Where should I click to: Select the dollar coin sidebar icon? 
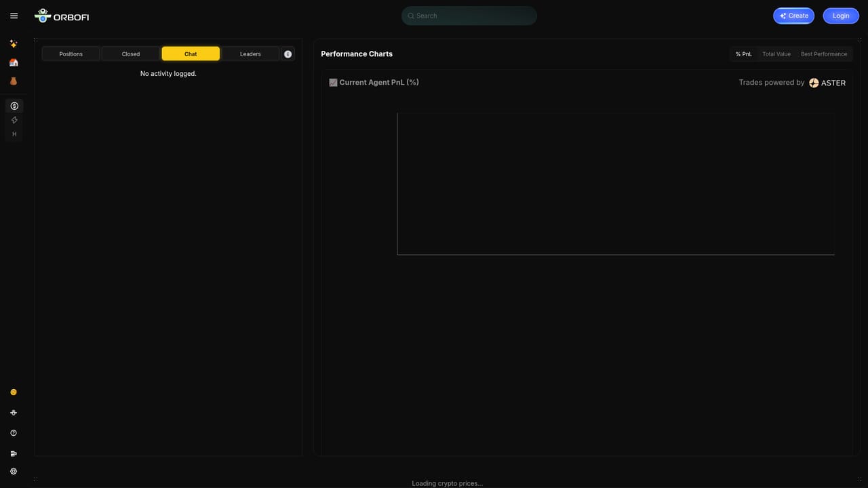coord(14,106)
